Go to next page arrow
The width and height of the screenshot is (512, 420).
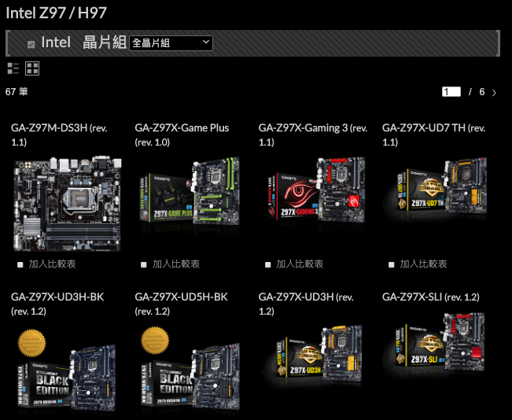(x=494, y=93)
